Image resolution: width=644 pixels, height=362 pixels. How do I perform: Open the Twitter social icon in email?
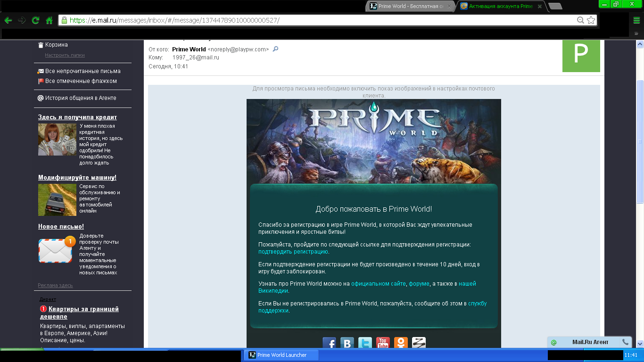coord(365,343)
